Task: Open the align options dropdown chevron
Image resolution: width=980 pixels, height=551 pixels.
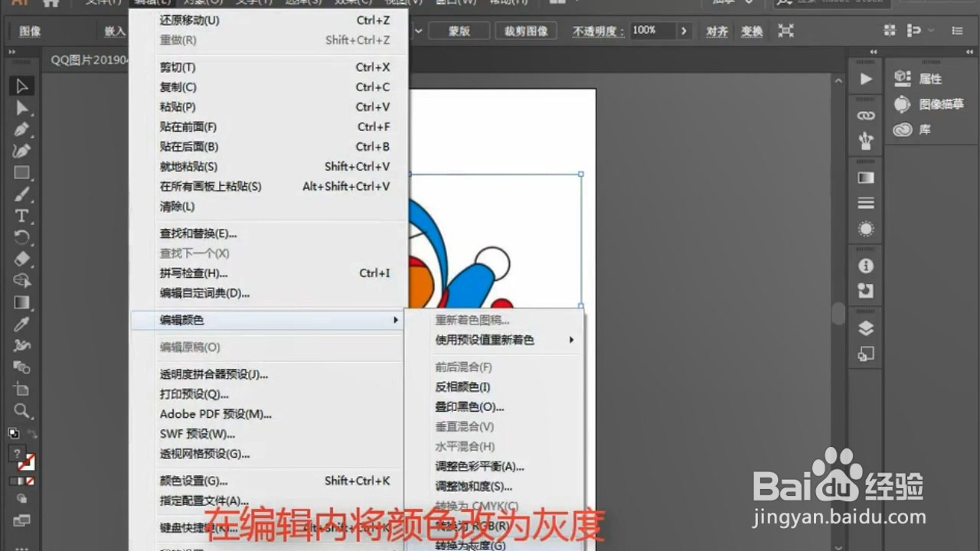Action: coord(930,31)
